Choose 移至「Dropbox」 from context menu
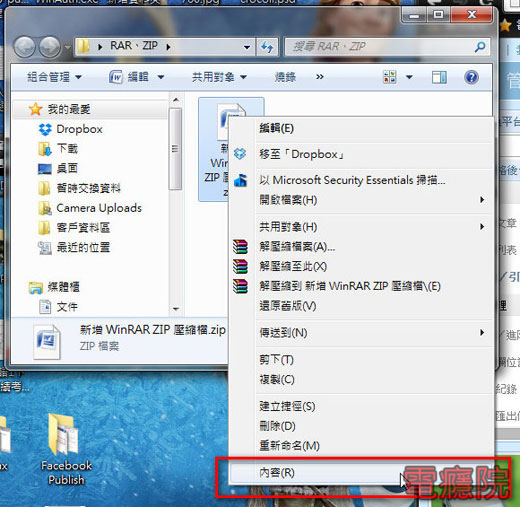 [361, 154]
